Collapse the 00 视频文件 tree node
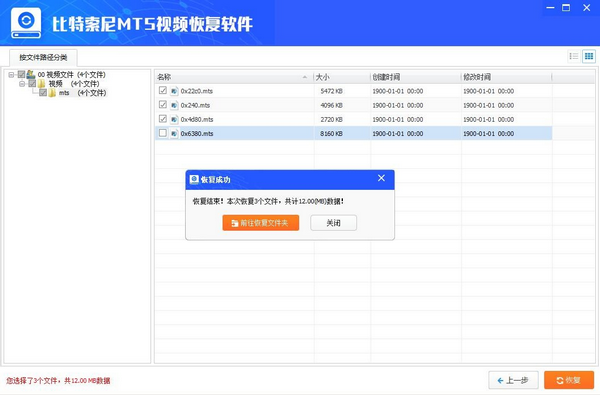This screenshot has width=600, height=395. pos(11,75)
